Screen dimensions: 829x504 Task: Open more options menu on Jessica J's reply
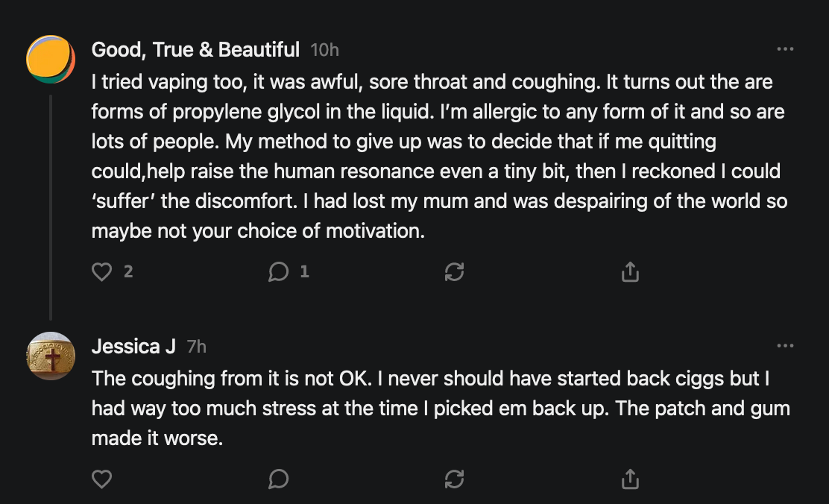tap(785, 346)
